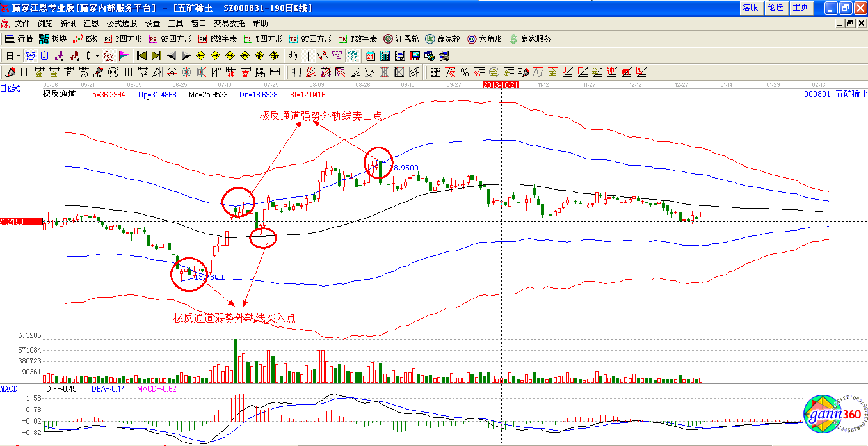Open the calculator icon in toolbar
This screenshot has height=446, width=868.
pos(385,56)
